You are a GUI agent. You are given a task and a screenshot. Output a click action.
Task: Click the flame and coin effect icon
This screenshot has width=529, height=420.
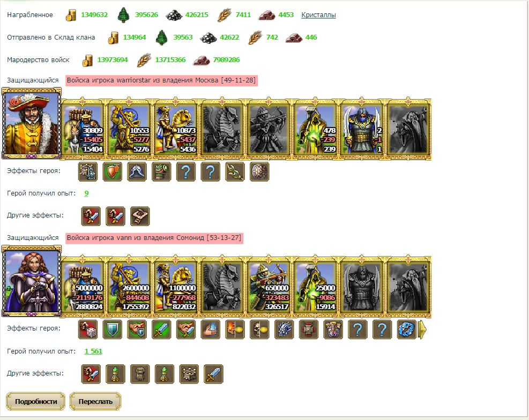(235, 329)
